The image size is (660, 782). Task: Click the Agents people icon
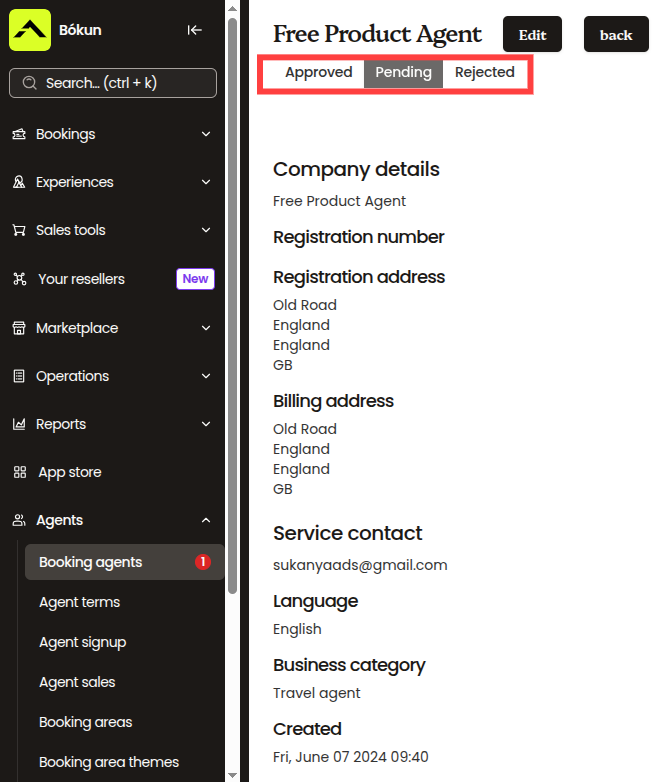[x=19, y=520]
